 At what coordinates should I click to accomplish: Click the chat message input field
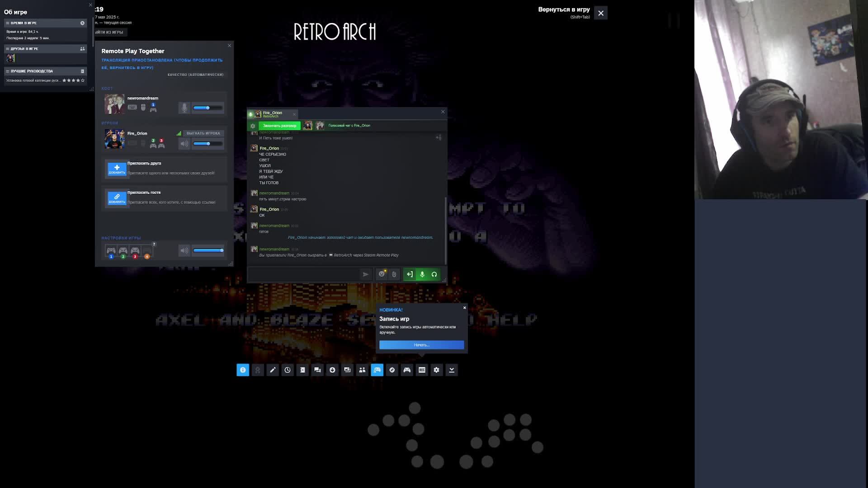[304, 274]
